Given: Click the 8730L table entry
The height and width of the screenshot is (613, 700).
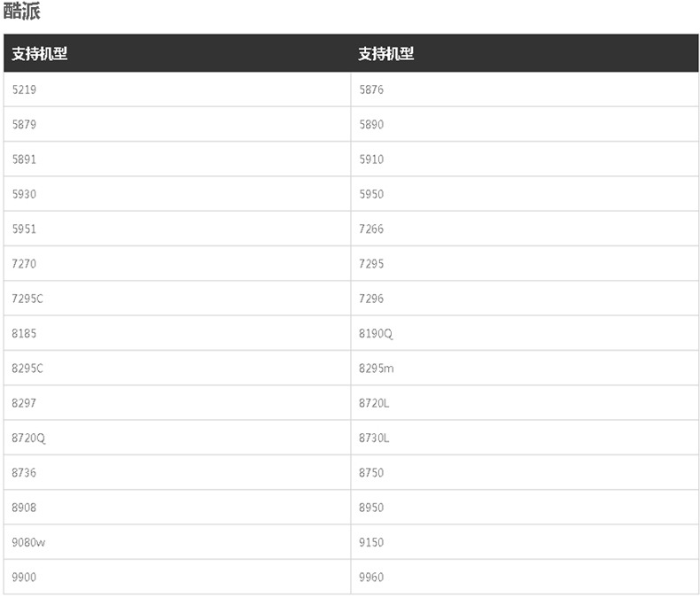Looking at the screenshot, I should pos(374,438).
